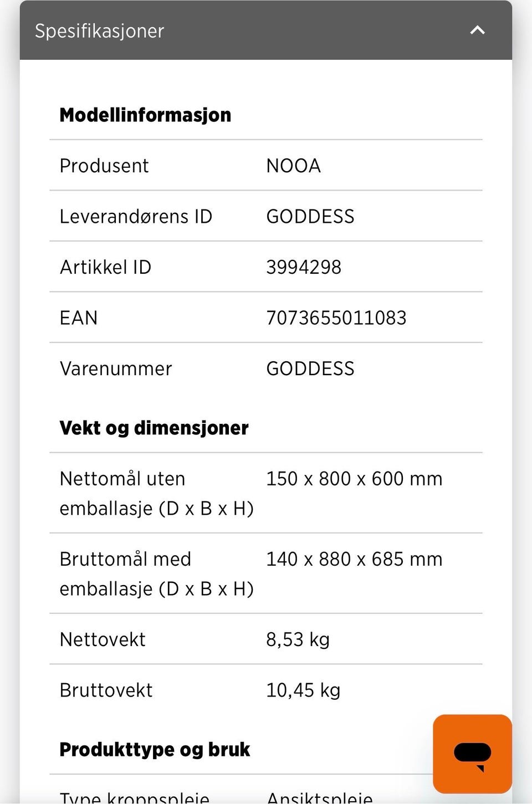
Task: Click the EAN row label
Action: pyautogui.click(x=79, y=317)
